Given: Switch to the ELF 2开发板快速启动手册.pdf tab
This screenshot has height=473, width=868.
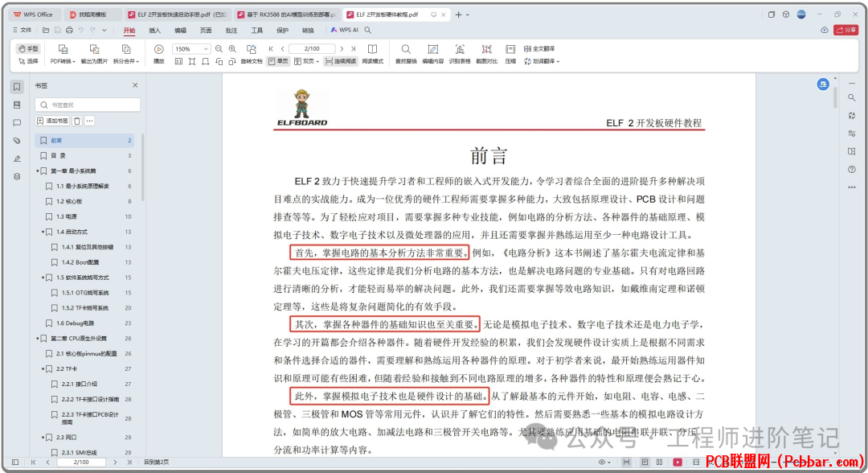Looking at the screenshot, I should point(177,14).
